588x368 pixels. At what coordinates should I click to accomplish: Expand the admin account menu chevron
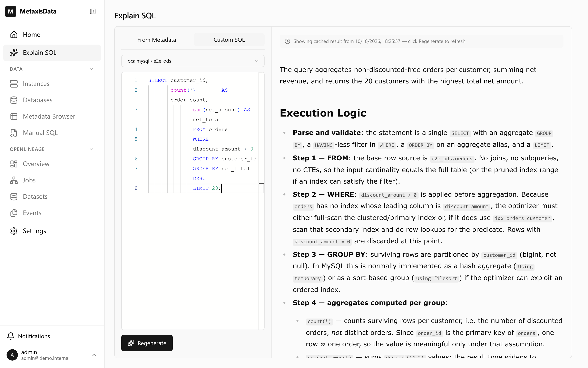pyautogui.click(x=94, y=355)
